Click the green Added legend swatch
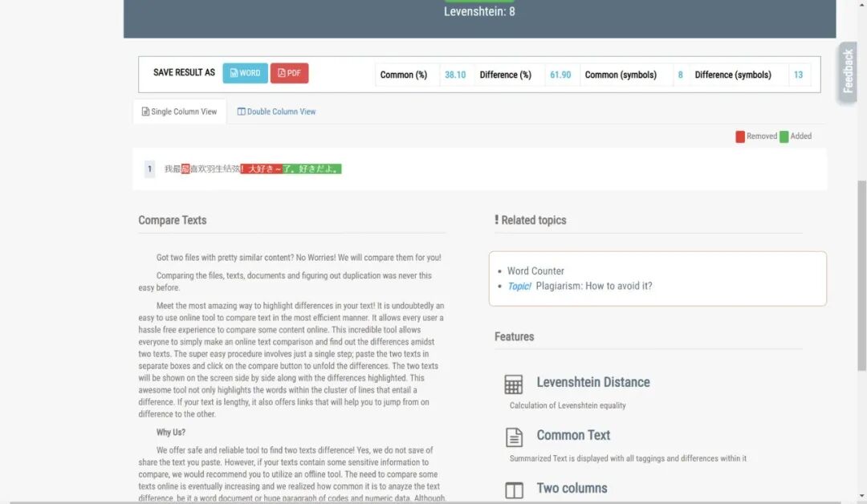 pos(784,136)
